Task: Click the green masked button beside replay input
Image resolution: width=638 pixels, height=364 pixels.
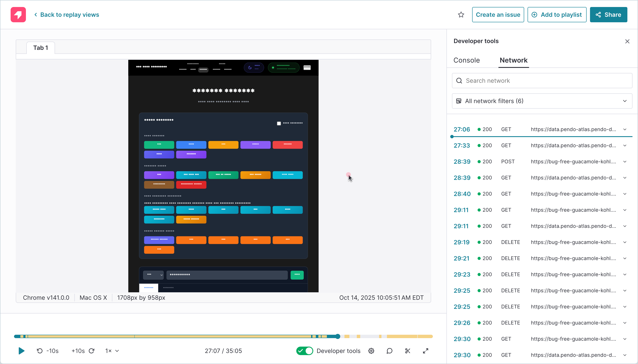Action: [297, 275]
